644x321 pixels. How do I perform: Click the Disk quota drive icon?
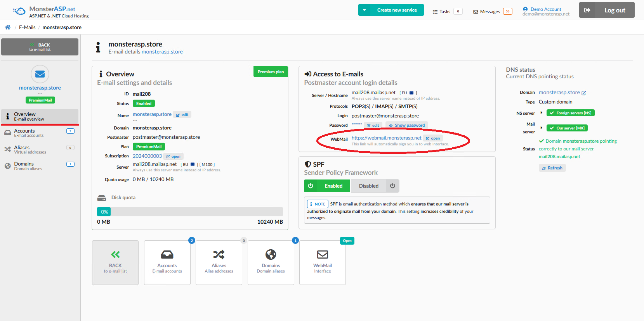pos(102,198)
